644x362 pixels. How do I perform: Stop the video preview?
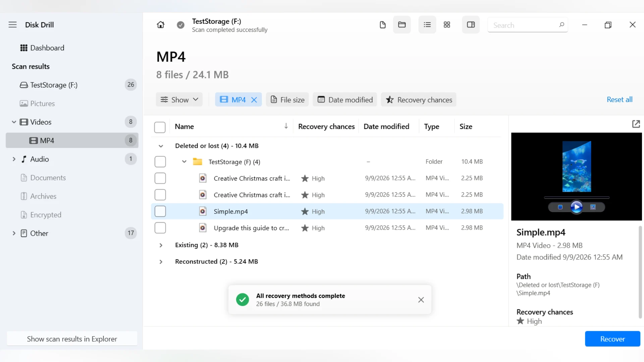tap(560, 207)
